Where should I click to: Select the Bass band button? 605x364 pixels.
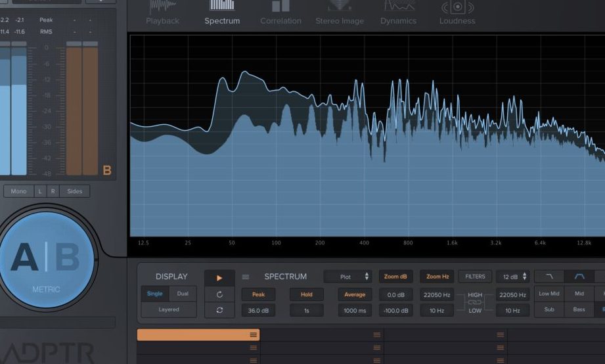(579, 309)
